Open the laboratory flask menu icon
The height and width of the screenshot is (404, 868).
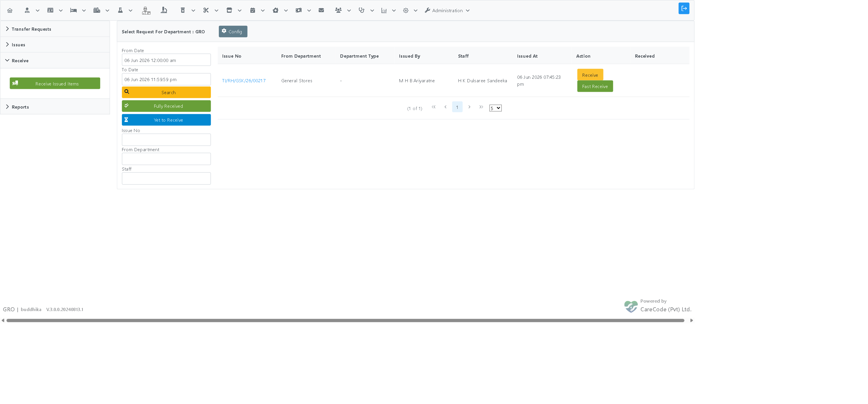[120, 10]
